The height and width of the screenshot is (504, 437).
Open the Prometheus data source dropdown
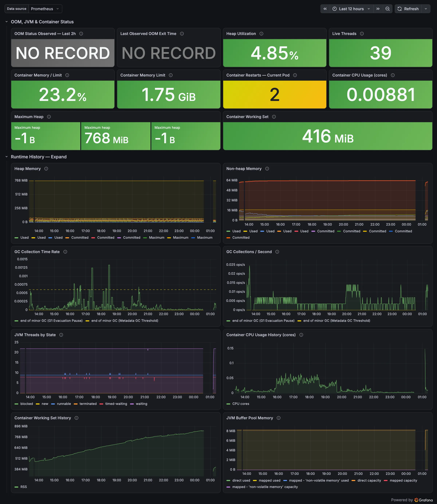[45, 9]
